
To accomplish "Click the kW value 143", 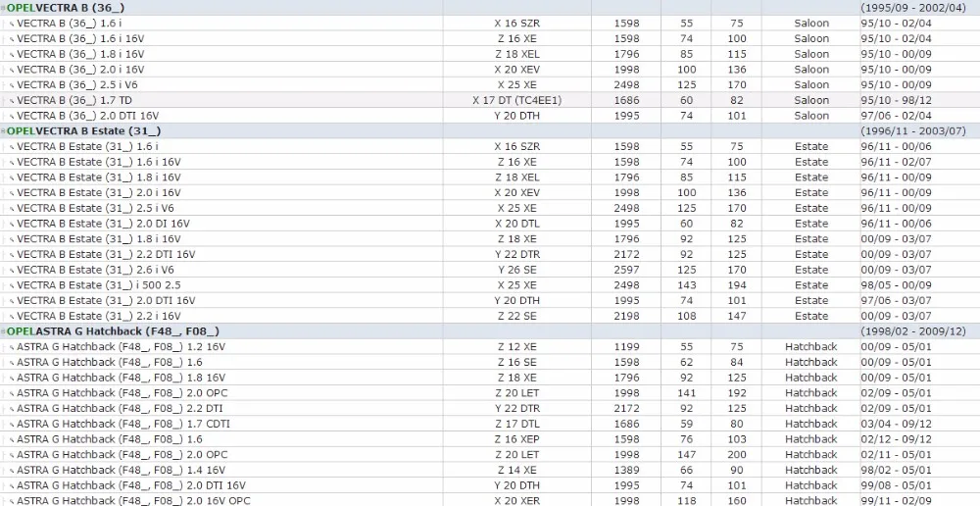I will pos(686,285).
